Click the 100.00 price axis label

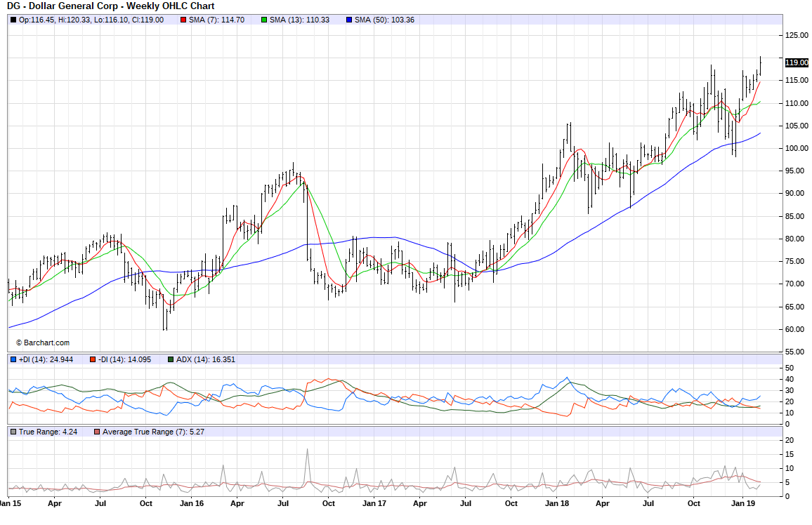[797, 149]
